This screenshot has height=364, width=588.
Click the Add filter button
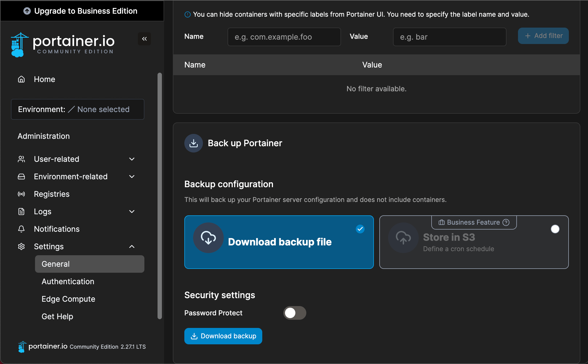(543, 36)
